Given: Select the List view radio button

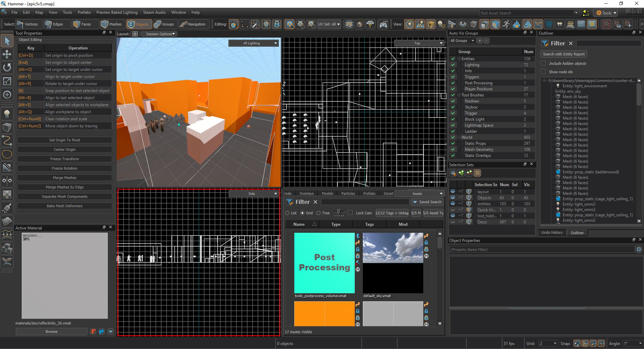Looking at the screenshot, I should click(287, 213).
